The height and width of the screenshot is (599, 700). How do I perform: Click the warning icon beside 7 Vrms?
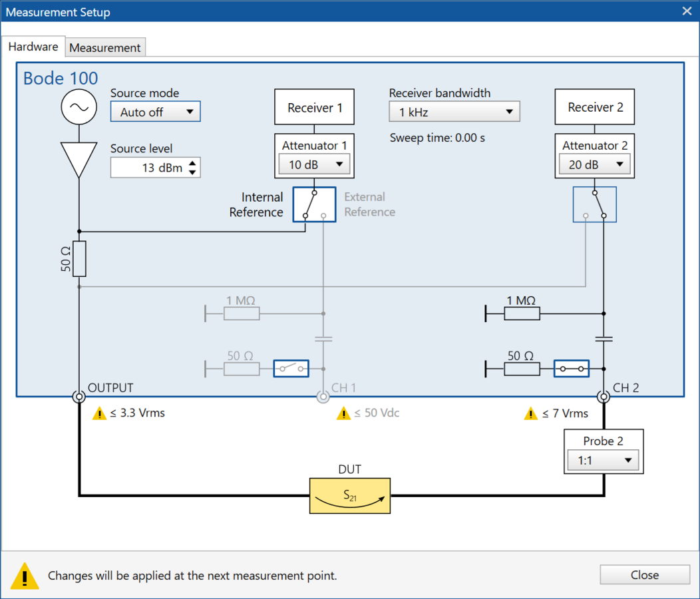click(x=530, y=413)
